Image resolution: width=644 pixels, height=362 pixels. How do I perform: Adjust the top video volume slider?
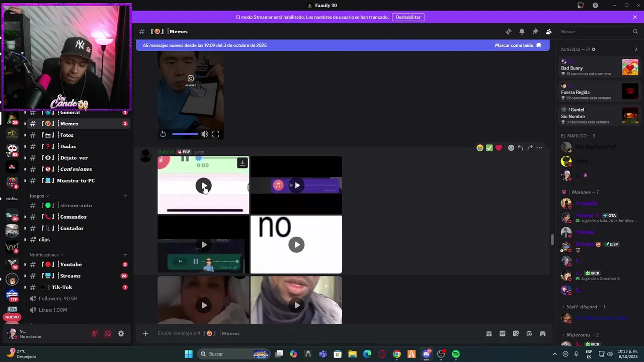coord(185,134)
